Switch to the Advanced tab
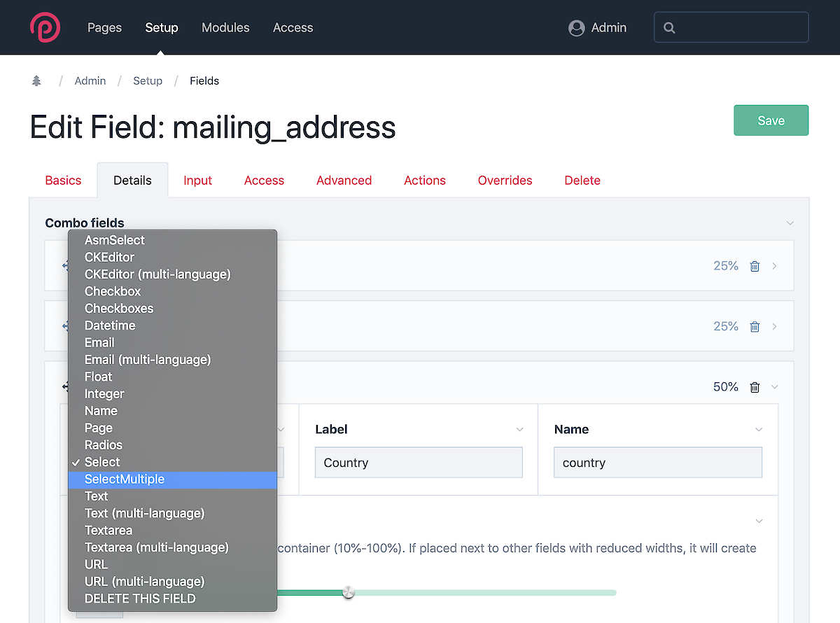 point(344,180)
